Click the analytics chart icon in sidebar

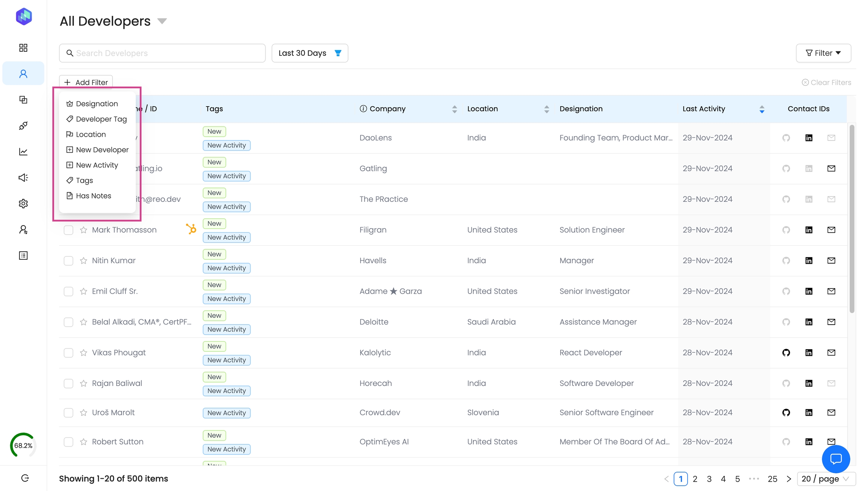pyautogui.click(x=23, y=152)
